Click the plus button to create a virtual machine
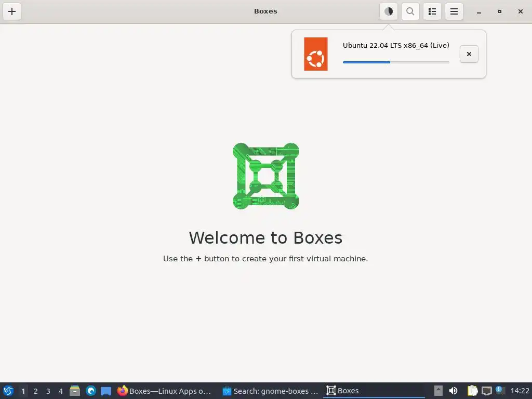Image resolution: width=532 pixels, height=399 pixels. [x=12, y=11]
